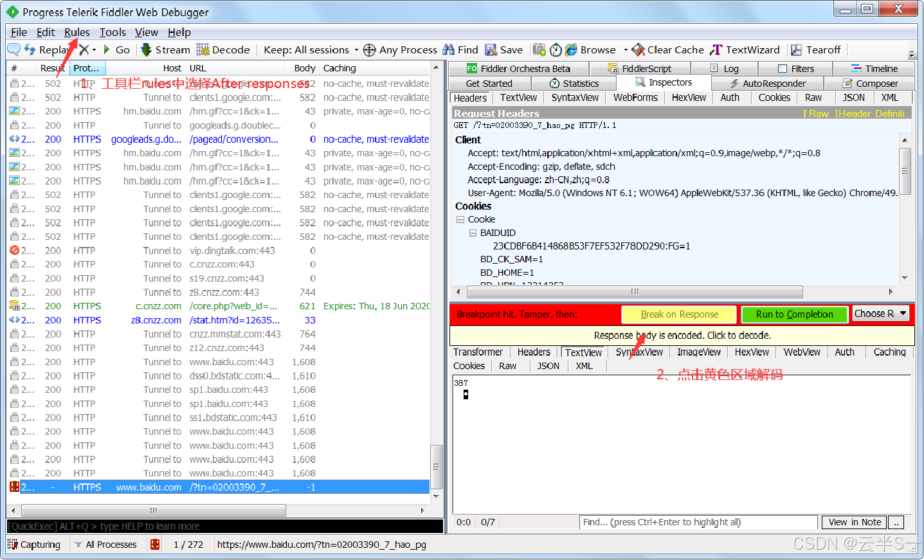
Task: Open the Choose Response dropdown
Action: pyautogui.click(x=880, y=314)
